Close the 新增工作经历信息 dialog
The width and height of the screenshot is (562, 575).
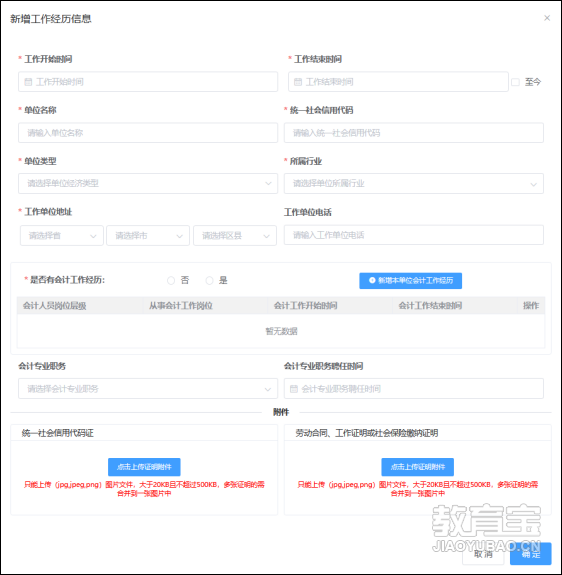pyautogui.click(x=547, y=18)
